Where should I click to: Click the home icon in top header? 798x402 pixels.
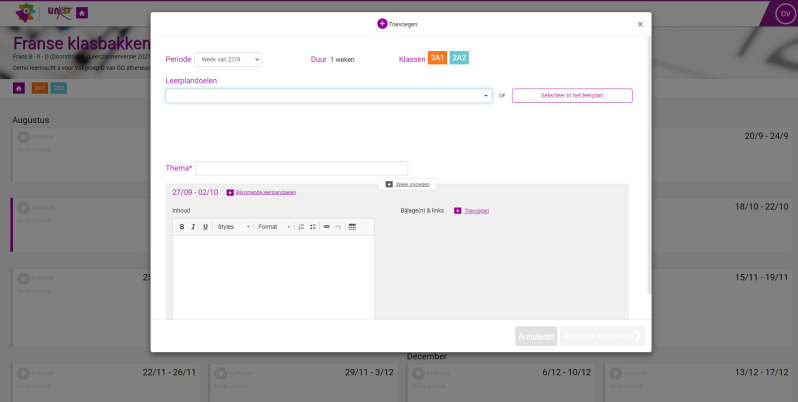pos(82,13)
